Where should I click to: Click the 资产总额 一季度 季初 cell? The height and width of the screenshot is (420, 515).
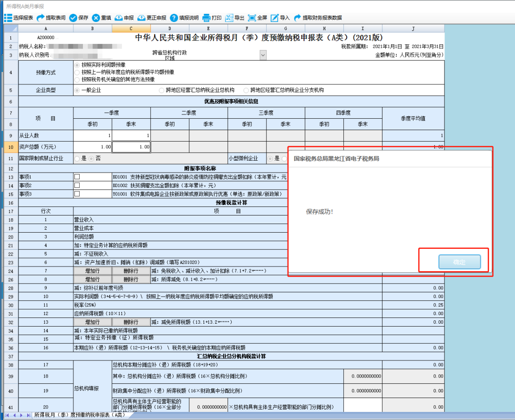[x=93, y=147]
